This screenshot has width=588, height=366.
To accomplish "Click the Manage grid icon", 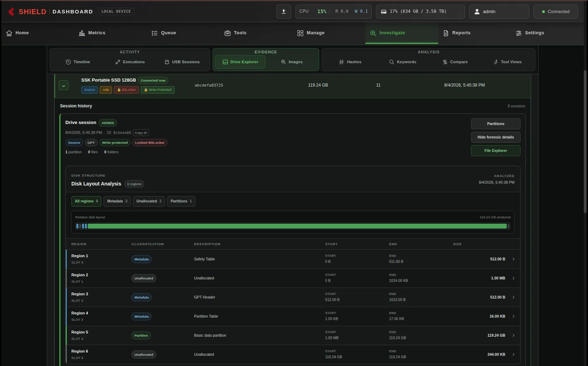I will [x=300, y=33].
